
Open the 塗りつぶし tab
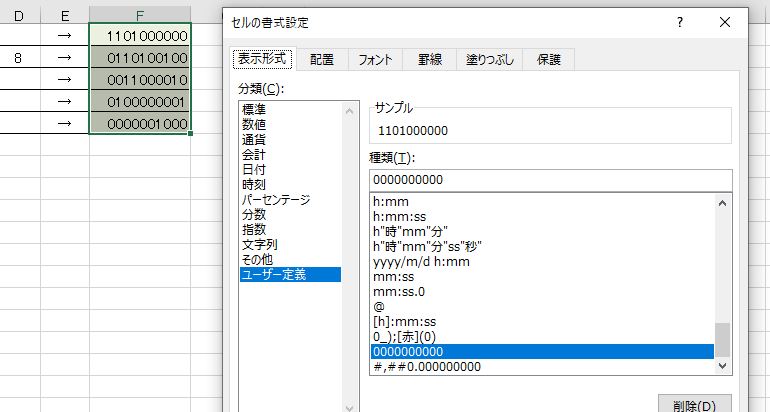coord(490,59)
